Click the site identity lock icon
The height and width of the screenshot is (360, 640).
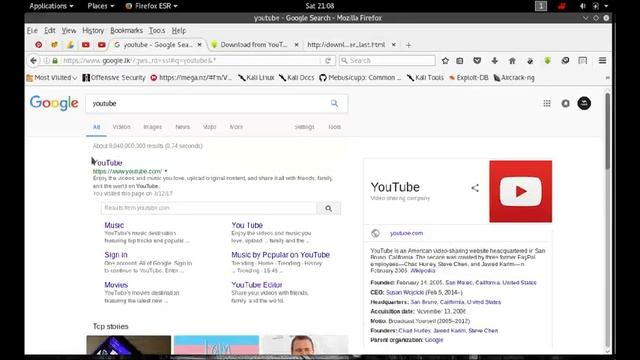click(x=55, y=60)
